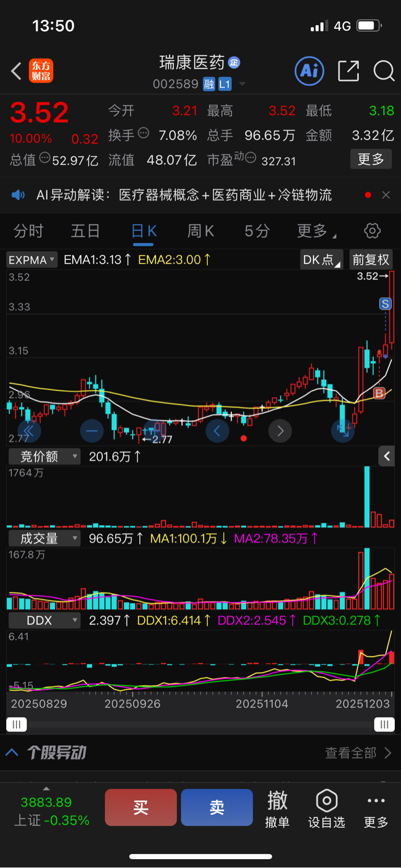Image resolution: width=401 pixels, height=868 pixels.
Task: Tap the L1 level badge
Action: [x=225, y=84]
